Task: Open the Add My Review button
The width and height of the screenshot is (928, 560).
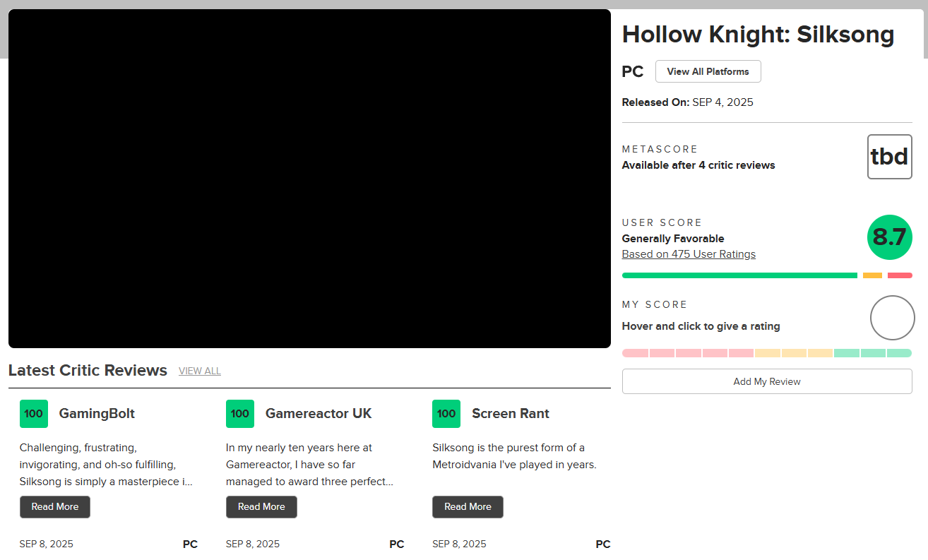Action: [x=767, y=381]
